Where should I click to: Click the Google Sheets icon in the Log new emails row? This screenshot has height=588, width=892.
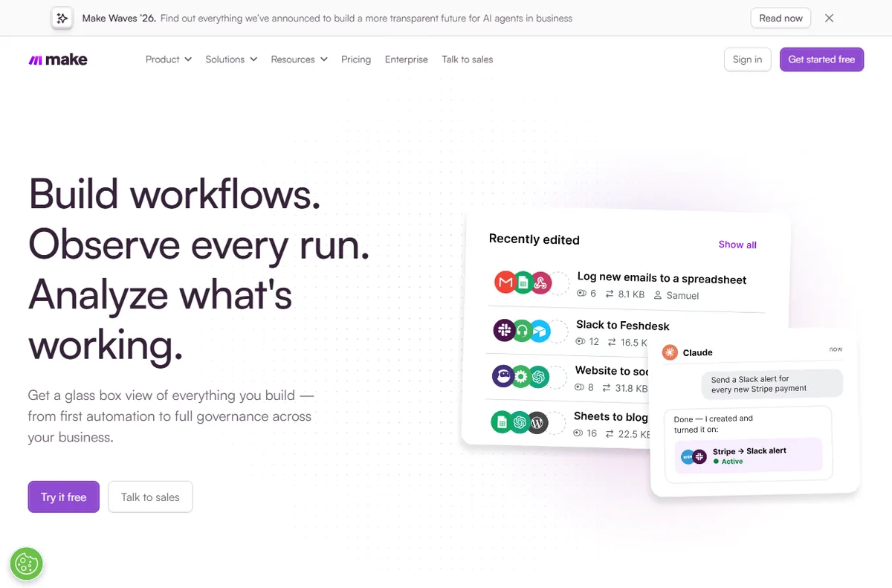click(523, 282)
